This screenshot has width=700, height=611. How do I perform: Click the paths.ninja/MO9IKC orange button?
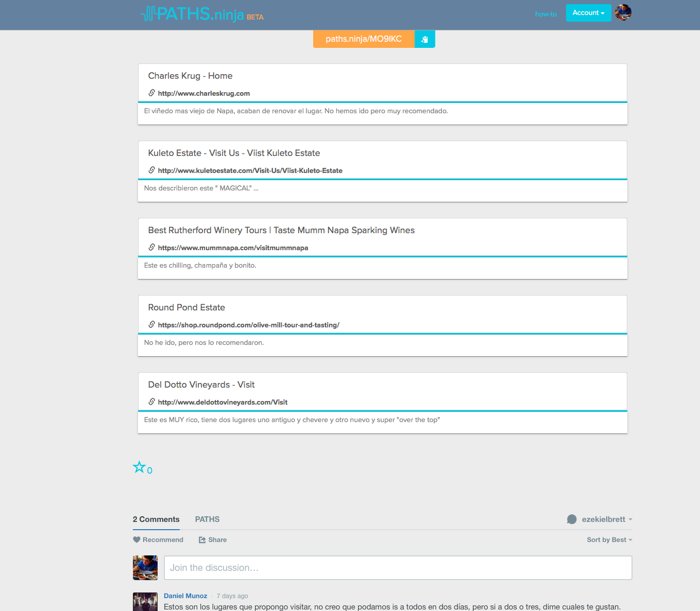click(x=364, y=39)
